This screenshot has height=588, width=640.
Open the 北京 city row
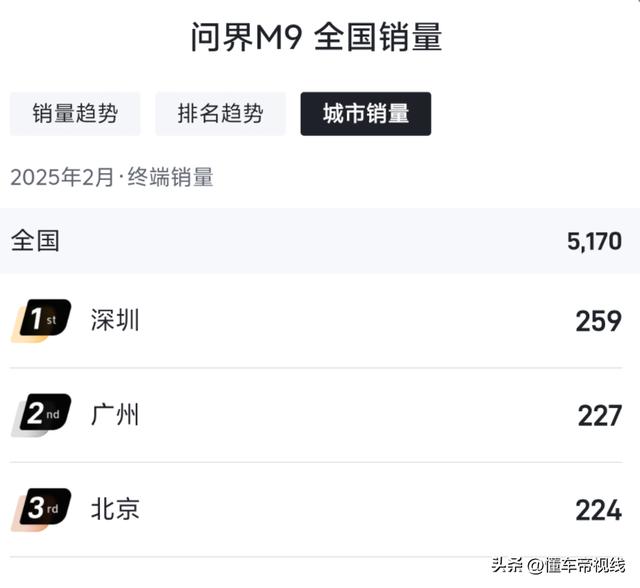pyautogui.click(x=316, y=510)
